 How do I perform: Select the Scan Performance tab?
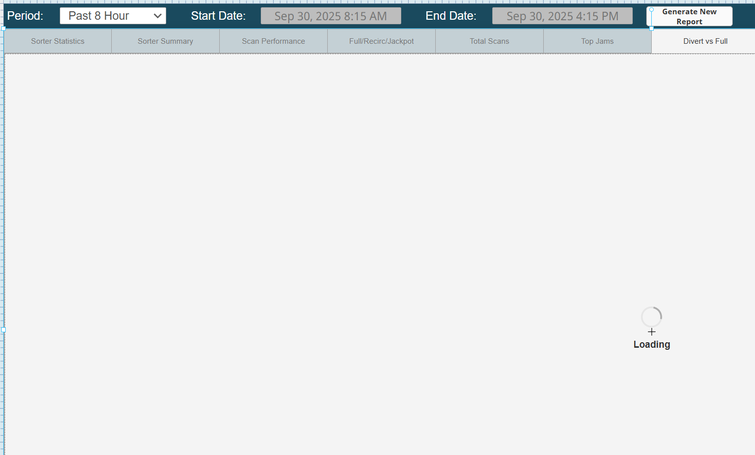coord(273,41)
